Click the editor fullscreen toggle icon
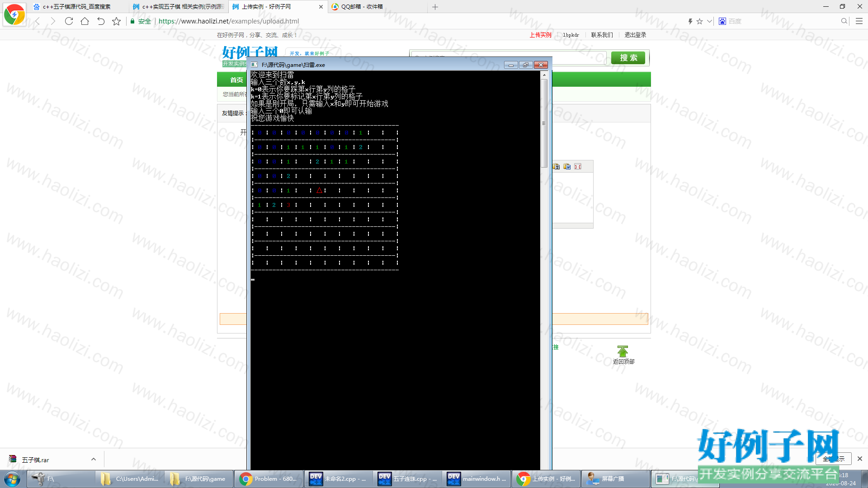The image size is (868, 488). (x=578, y=167)
